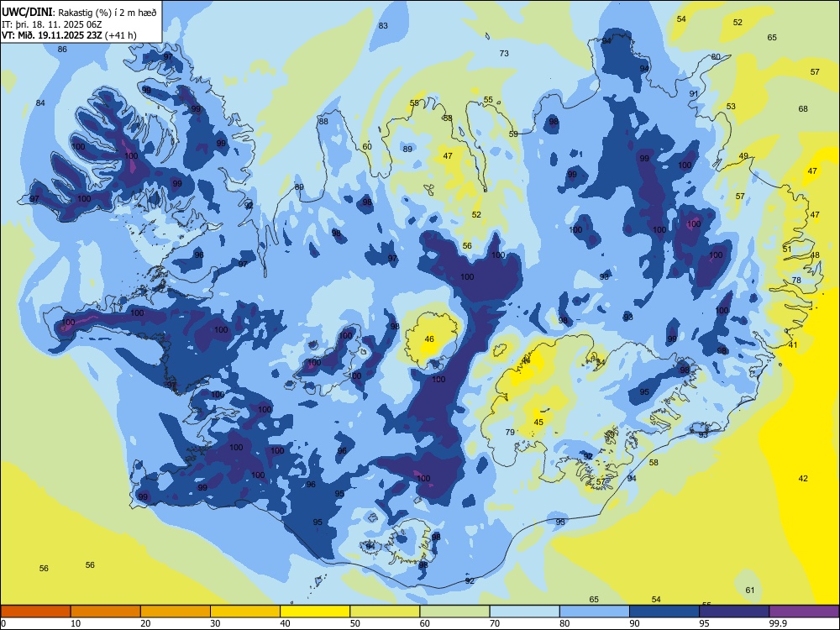Click the map value '79'
Viewport: 840px width, 630px height.
[510, 433]
